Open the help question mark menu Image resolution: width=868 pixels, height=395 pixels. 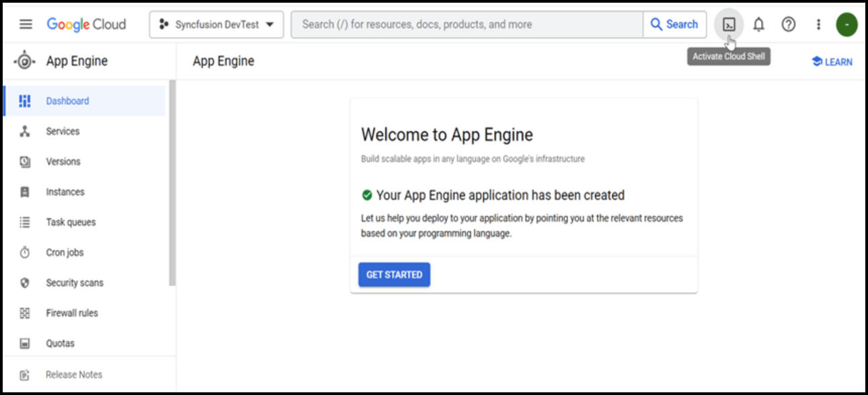coord(789,24)
